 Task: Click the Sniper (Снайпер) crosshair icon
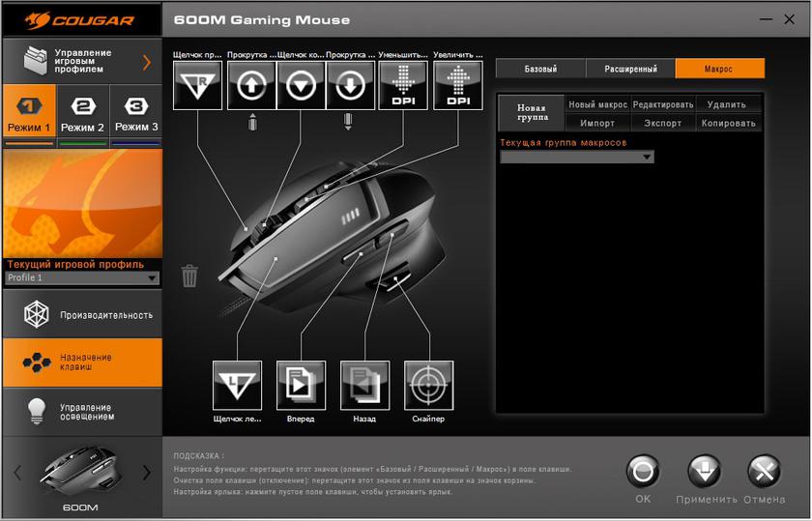428,385
